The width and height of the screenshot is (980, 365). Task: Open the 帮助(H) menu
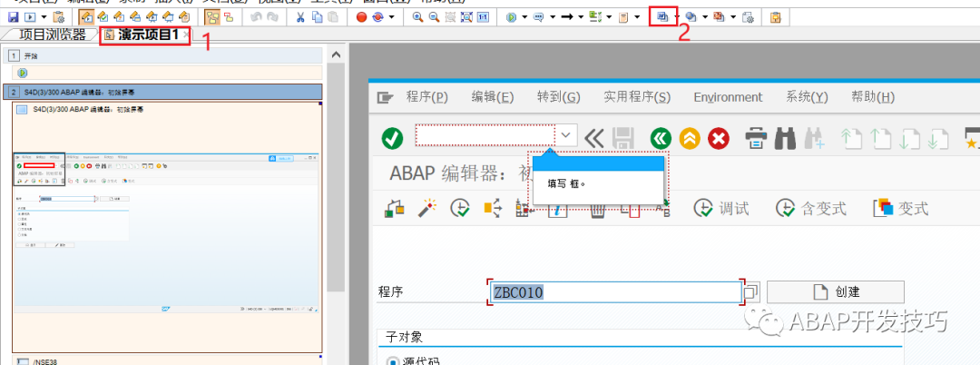click(873, 97)
